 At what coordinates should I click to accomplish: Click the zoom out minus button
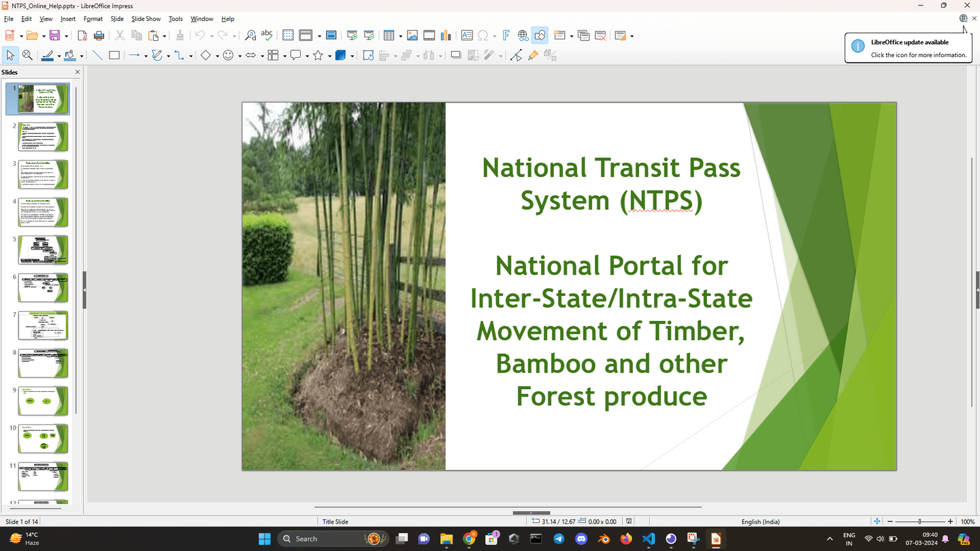coord(889,521)
